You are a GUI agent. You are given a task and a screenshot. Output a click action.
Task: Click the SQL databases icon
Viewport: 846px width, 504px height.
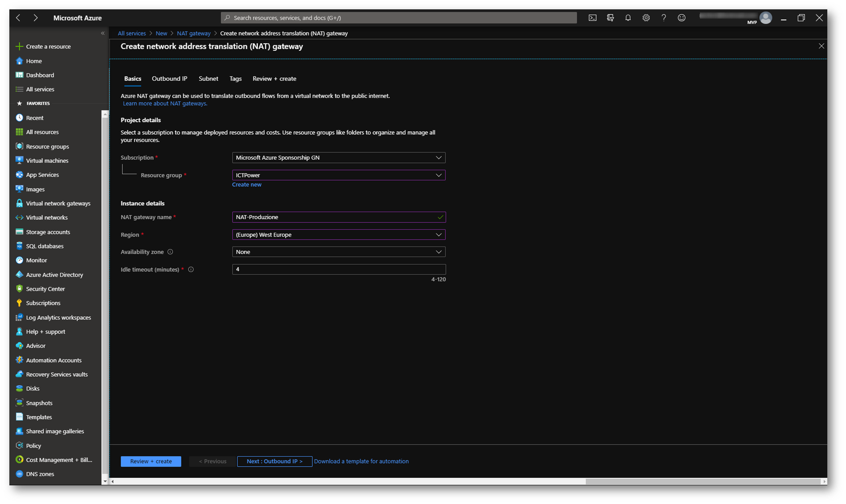coord(19,246)
